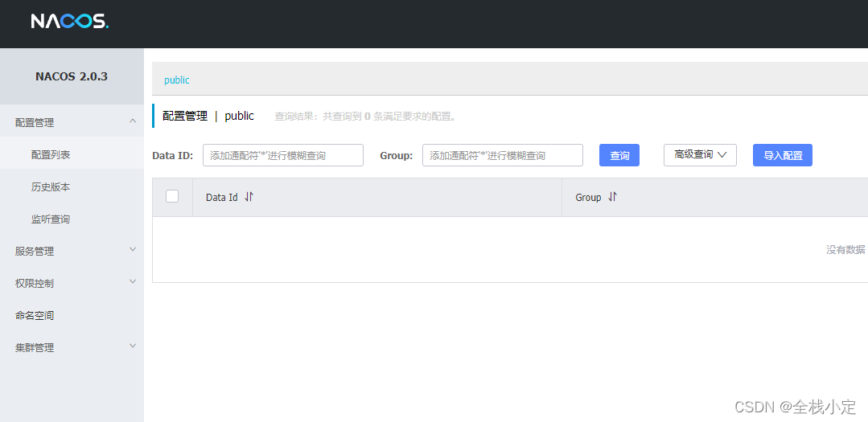Click the Group column header text
This screenshot has height=422, width=868.
(588, 198)
